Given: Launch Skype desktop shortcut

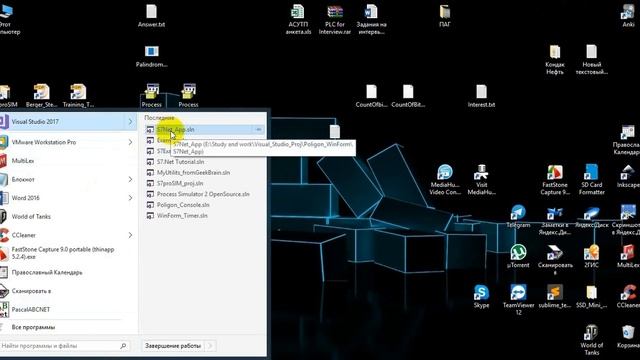Looking at the screenshot, I should pyautogui.click(x=481, y=296).
